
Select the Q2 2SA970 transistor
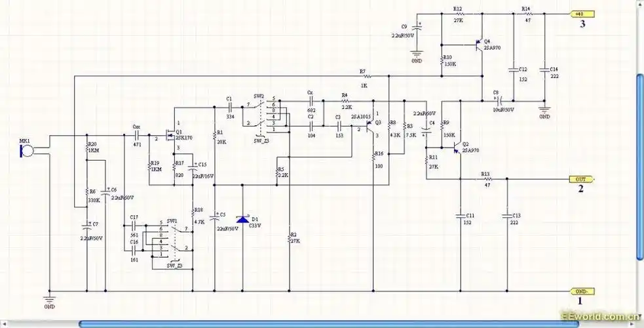tap(457, 148)
